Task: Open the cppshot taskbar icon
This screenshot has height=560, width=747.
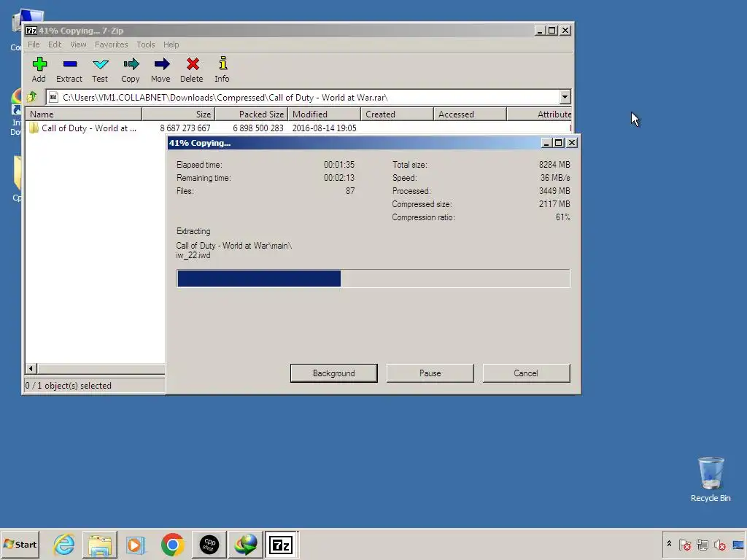Action: 209,544
